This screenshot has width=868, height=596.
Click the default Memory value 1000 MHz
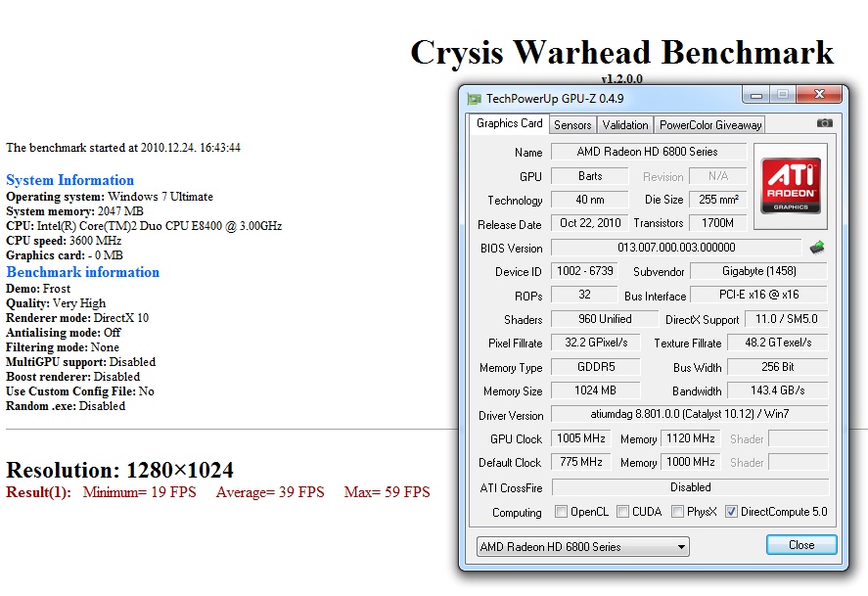[x=690, y=462]
